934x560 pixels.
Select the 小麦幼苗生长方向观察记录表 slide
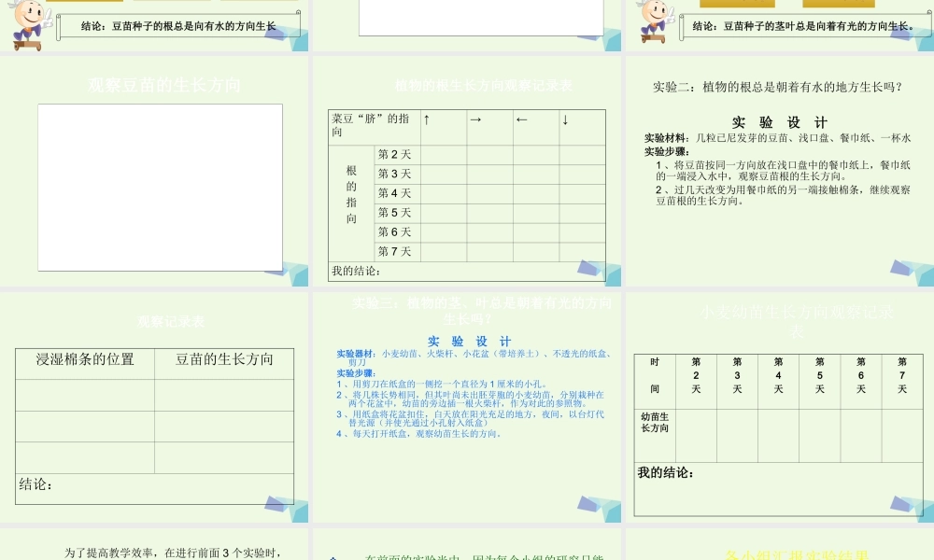pos(780,407)
